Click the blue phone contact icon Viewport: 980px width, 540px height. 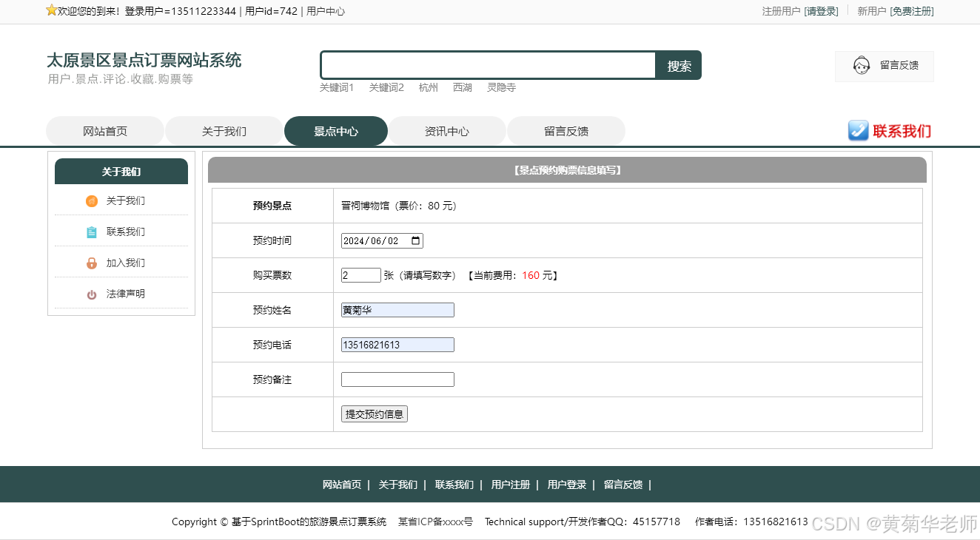[x=858, y=131]
